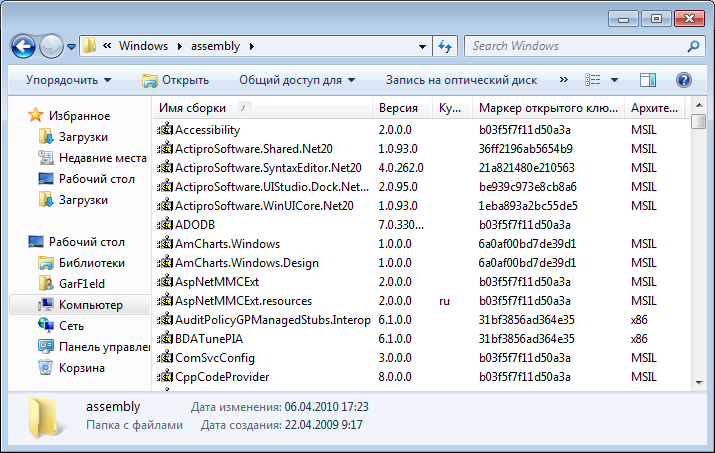Focus the Search Windows field
This screenshot has width=715, height=453.
[x=577, y=46]
